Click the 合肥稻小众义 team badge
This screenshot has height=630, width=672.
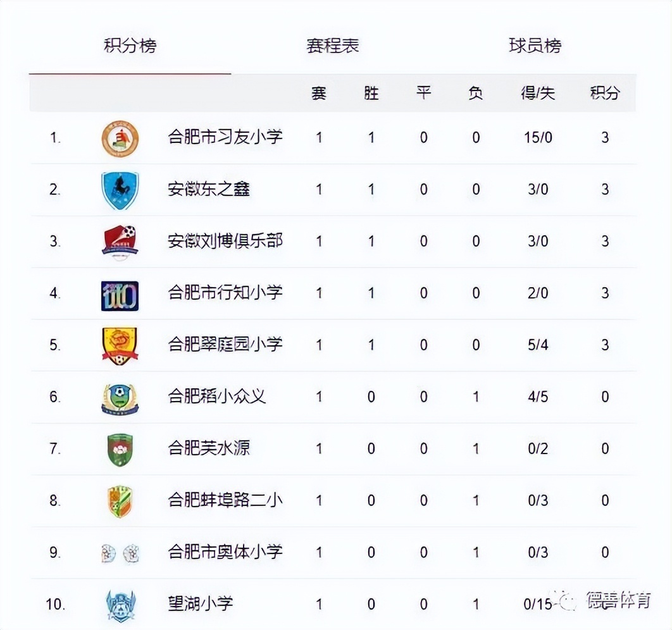[120, 398]
